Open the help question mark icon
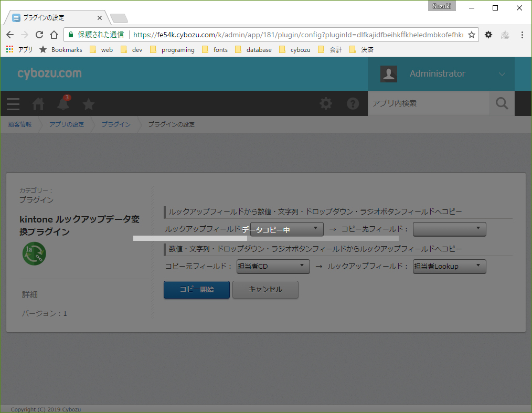 click(x=353, y=103)
